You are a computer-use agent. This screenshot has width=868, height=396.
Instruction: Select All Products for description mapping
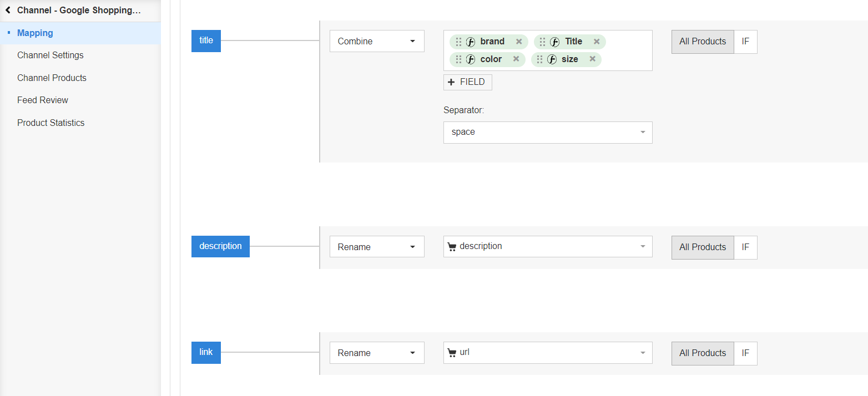click(x=703, y=247)
